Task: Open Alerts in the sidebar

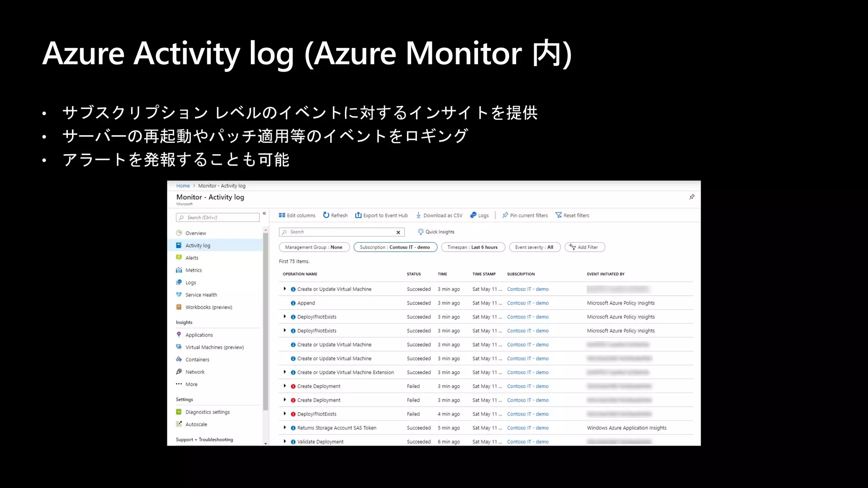Action: click(192, 258)
